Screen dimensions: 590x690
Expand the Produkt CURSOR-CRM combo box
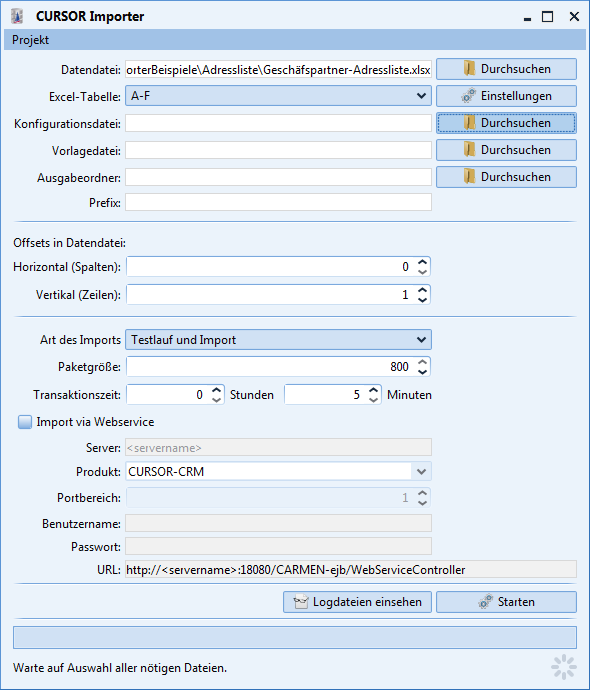421,472
